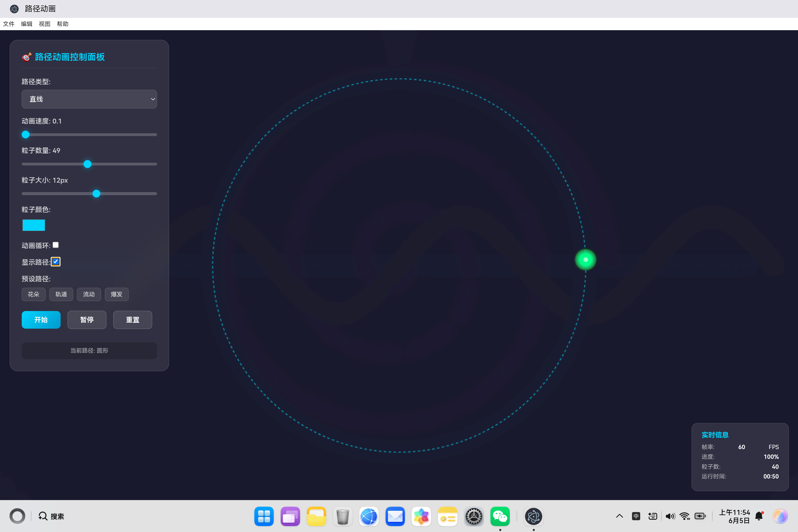Image resolution: width=798 pixels, height=532 pixels.
Task: Select the 花朵 preset path
Action: coord(33,294)
